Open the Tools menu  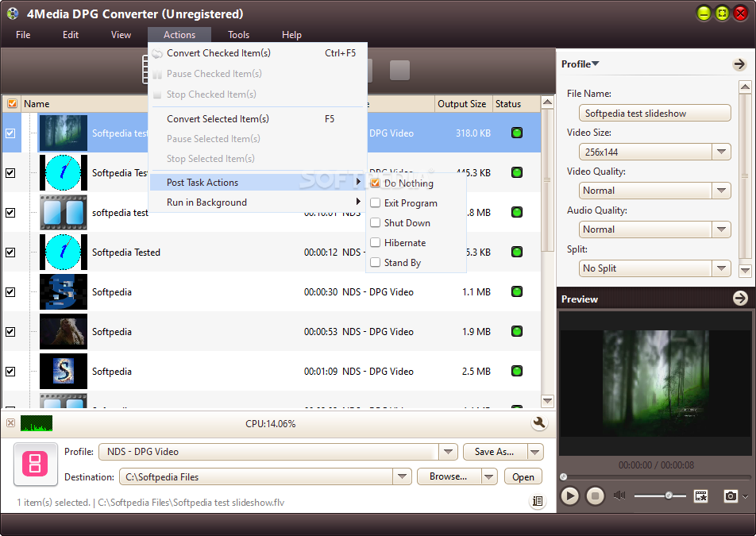(x=239, y=35)
